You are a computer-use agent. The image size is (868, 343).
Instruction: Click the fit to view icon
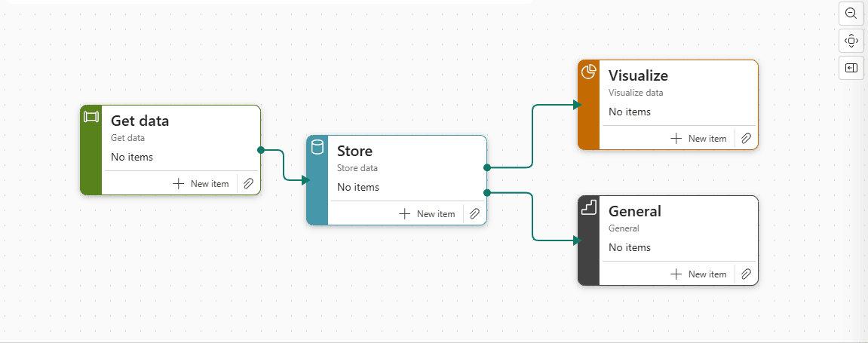click(x=851, y=41)
